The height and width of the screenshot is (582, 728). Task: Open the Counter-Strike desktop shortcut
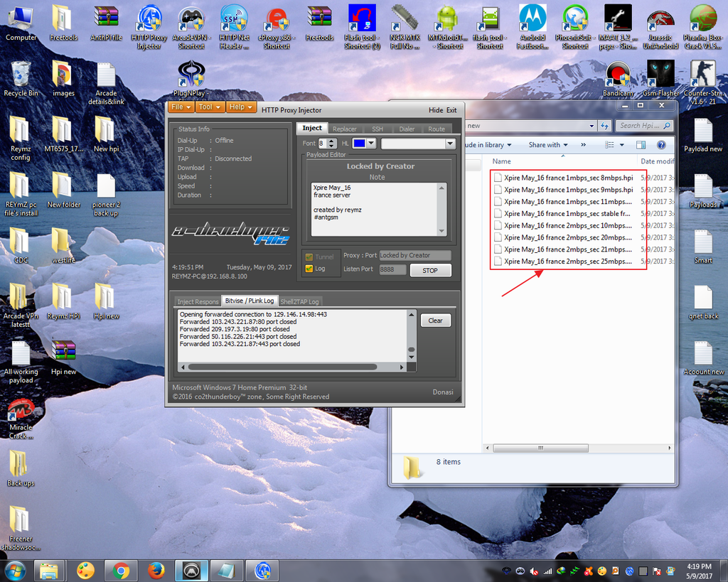click(x=702, y=75)
